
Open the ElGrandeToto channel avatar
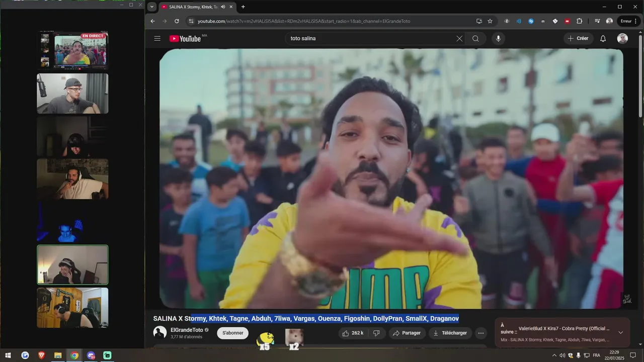160,332
